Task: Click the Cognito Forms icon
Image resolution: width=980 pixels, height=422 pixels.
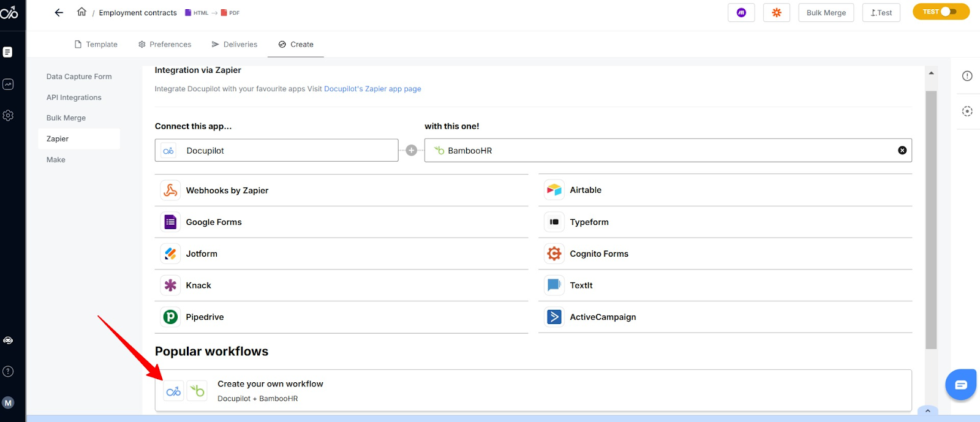Action: (554, 254)
